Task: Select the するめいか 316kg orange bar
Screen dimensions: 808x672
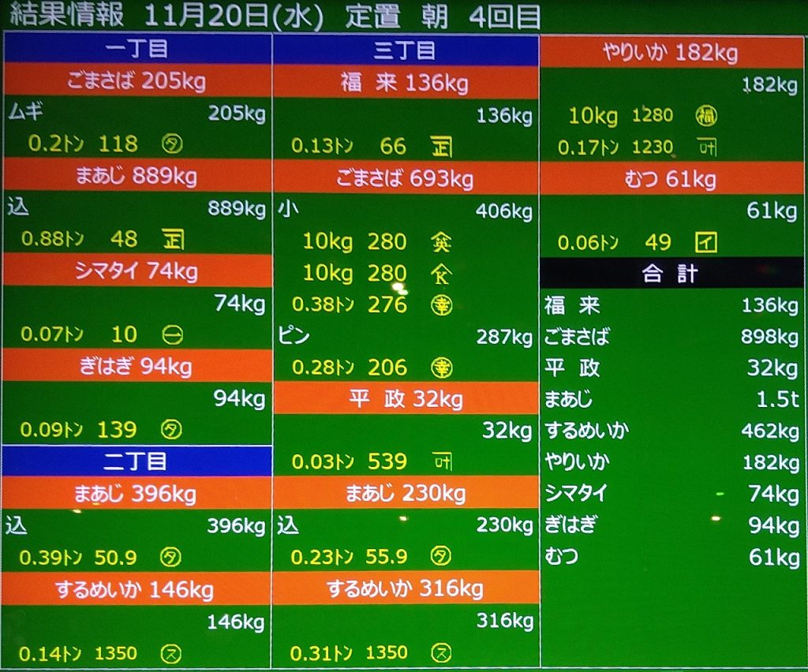Action: [x=406, y=589]
